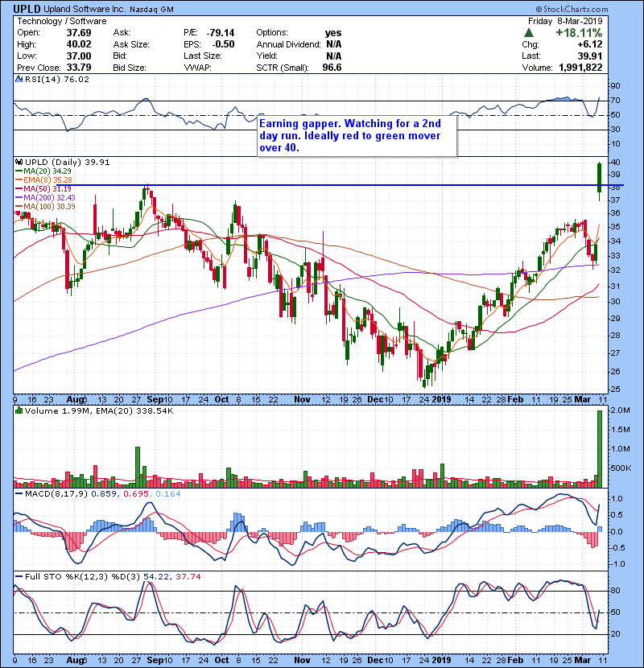Click the Options value yes

pos(333,33)
